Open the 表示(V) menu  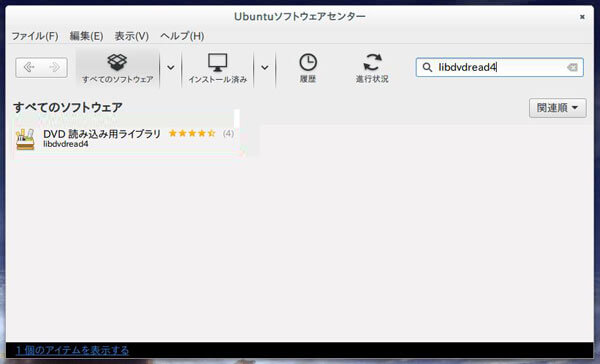[x=132, y=36]
